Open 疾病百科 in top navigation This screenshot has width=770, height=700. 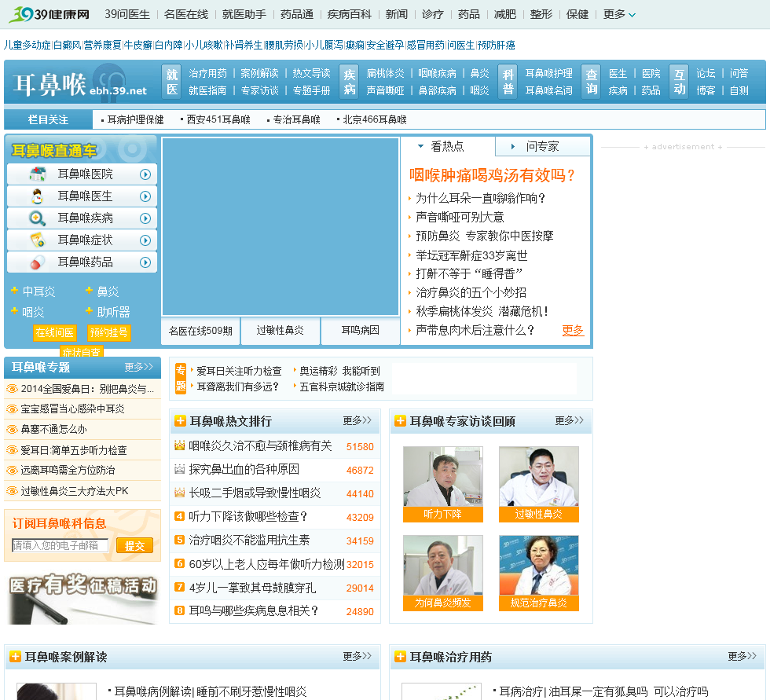[349, 14]
